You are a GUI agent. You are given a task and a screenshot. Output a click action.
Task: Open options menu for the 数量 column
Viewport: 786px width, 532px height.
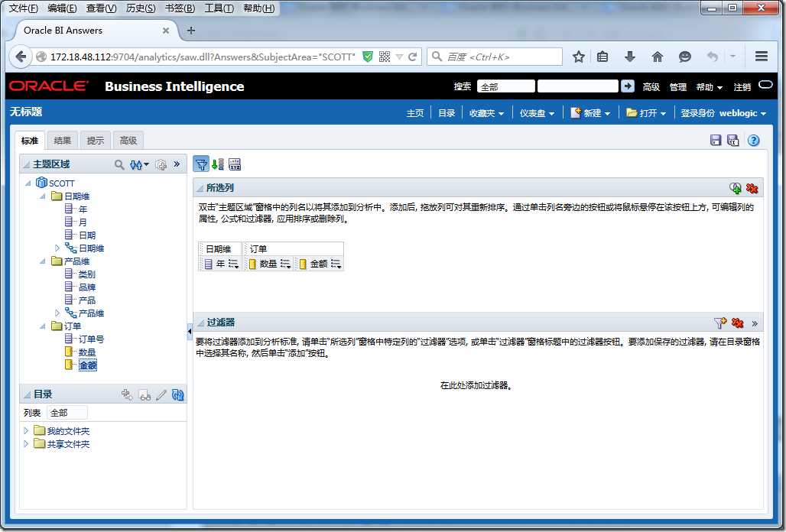tap(286, 264)
